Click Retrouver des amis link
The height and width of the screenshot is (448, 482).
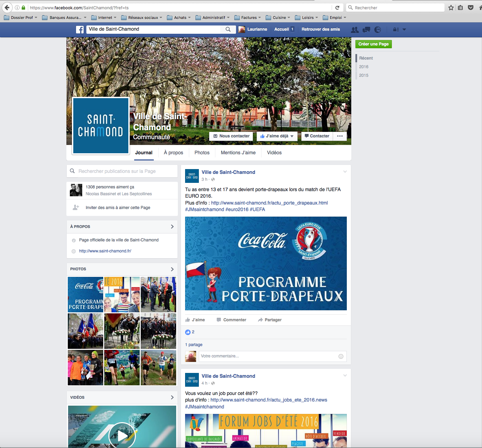tap(321, 29)
